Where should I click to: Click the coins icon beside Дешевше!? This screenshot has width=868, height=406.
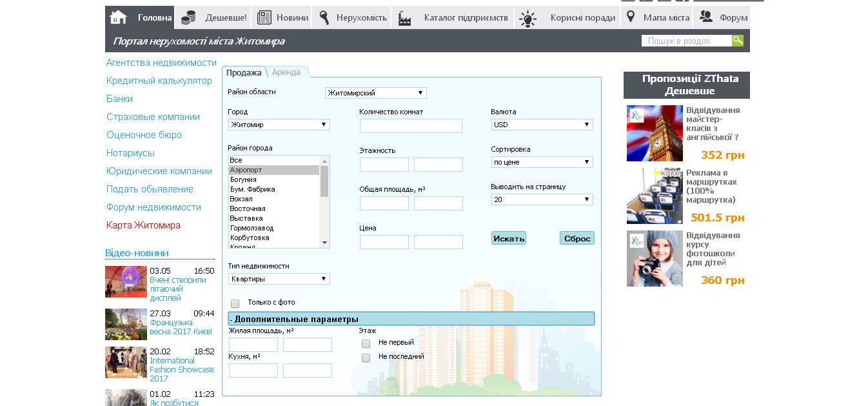188,17
